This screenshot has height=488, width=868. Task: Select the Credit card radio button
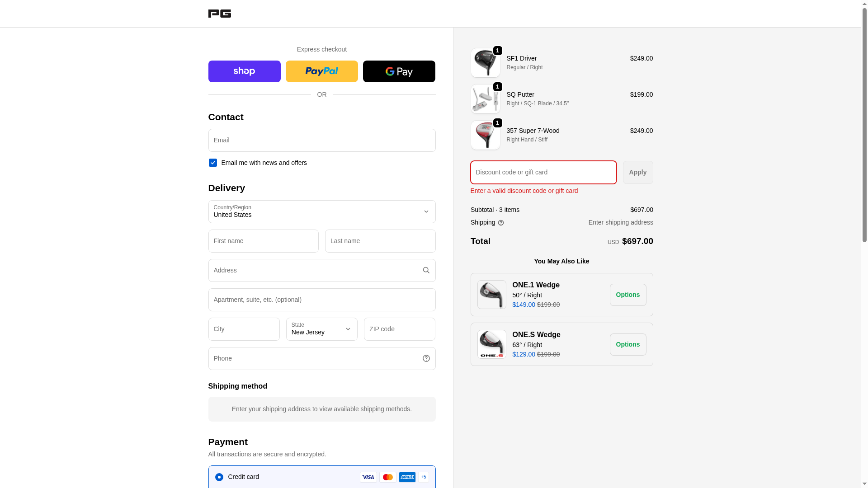(x=219, y=477)
